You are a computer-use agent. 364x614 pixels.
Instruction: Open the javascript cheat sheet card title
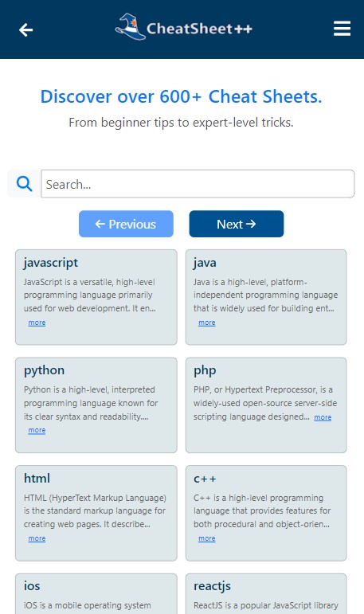pyautogui.click(x=51, y=263)
